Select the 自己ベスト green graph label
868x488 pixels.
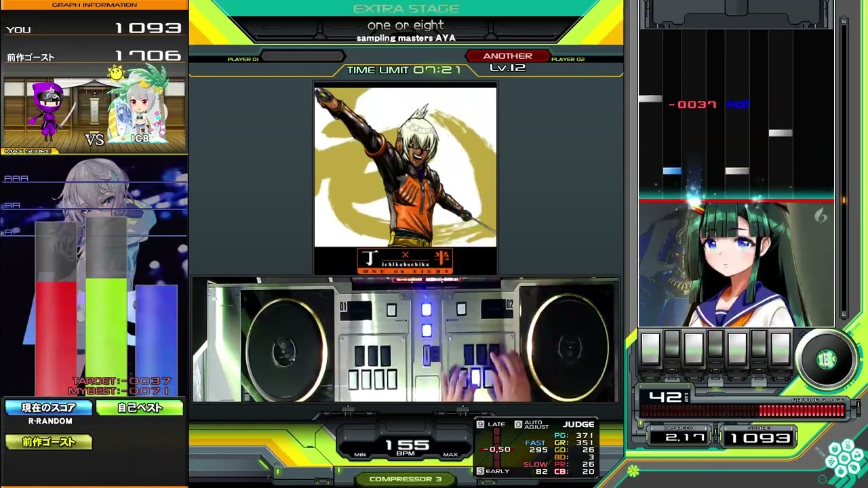tap(140, 408)
